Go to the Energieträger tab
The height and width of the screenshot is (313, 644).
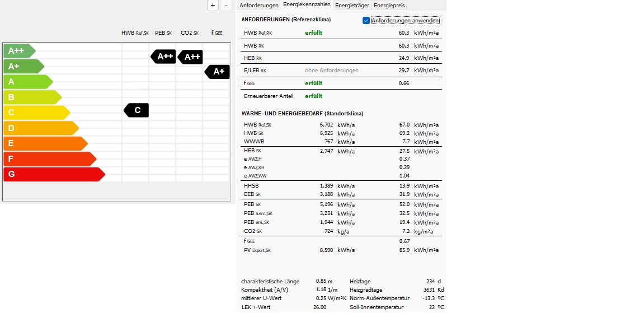tap(352, 6)
